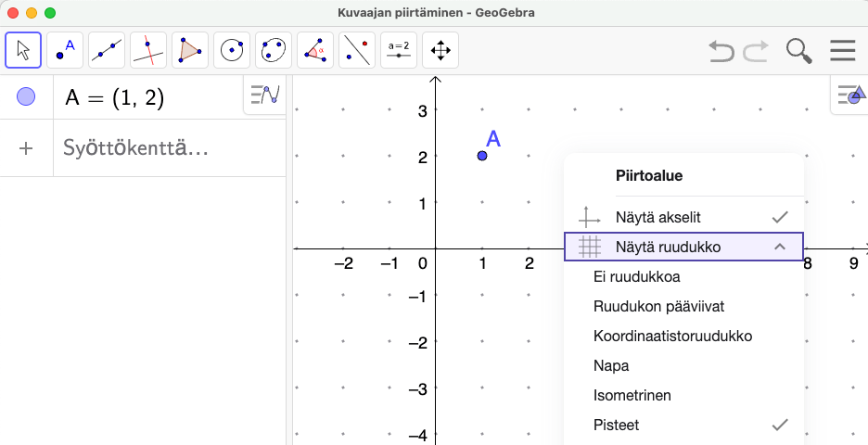
Task: Select the Ellipse conic tool
Action: 274,50
